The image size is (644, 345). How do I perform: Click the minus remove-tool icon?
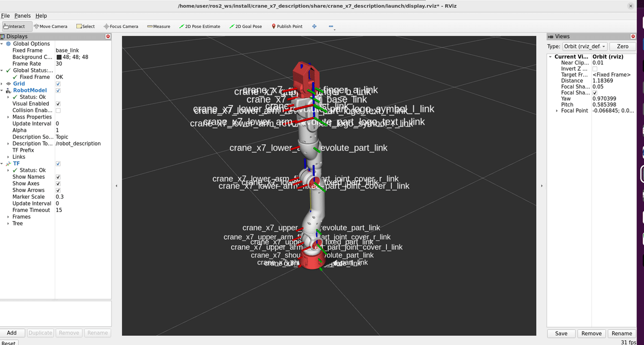pos(331,26)
